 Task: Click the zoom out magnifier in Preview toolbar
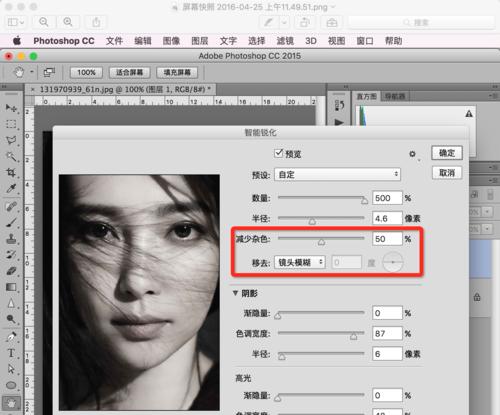(44, 22)
